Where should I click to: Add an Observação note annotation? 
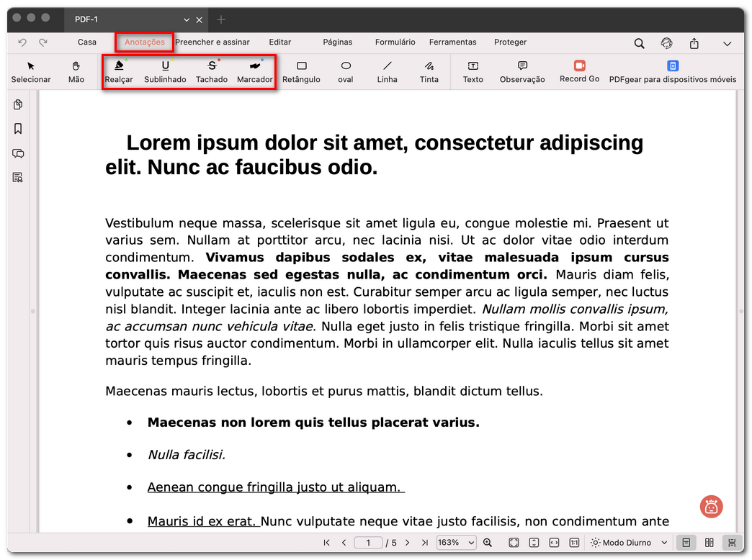pyautogui.click(x=522, y=71)
